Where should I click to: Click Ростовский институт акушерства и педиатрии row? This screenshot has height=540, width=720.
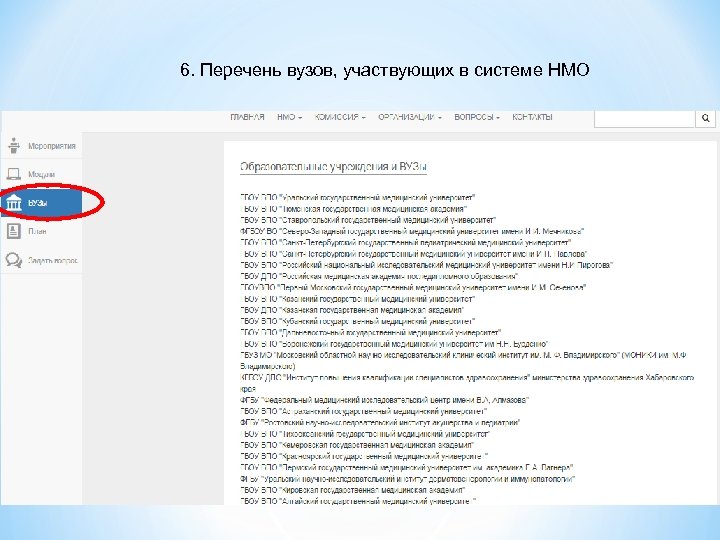coord(380,422)
